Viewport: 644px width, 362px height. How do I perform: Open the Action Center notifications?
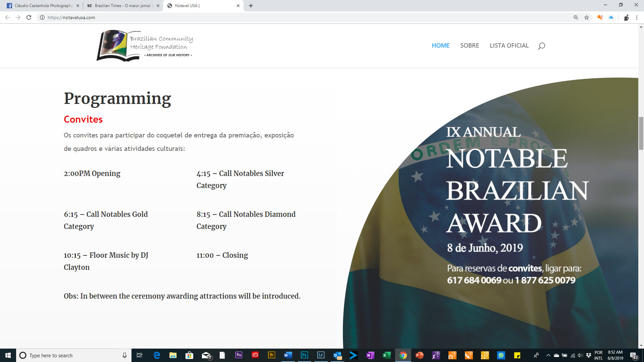pyautogui.click(x=634, y=355)
